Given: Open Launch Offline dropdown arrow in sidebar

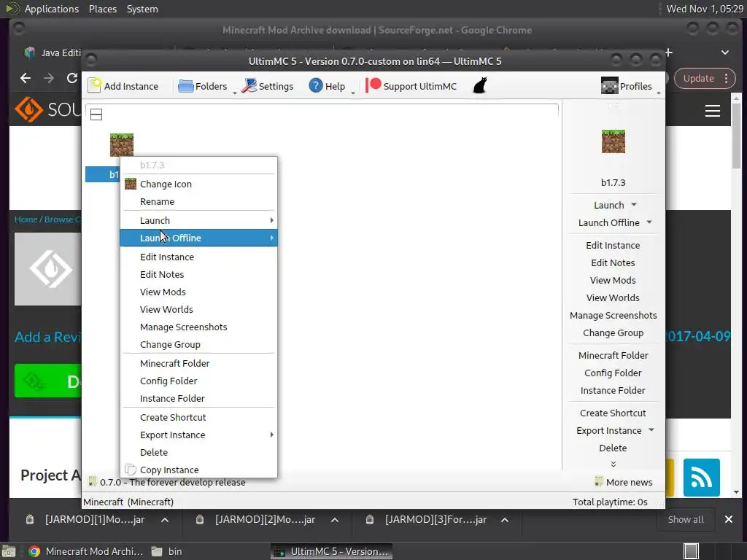Looking at the screenshot, I should [649, 222].
